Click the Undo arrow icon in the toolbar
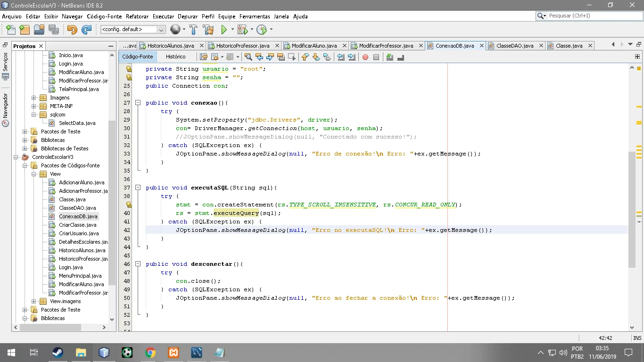644x362 pixels. 72,30
